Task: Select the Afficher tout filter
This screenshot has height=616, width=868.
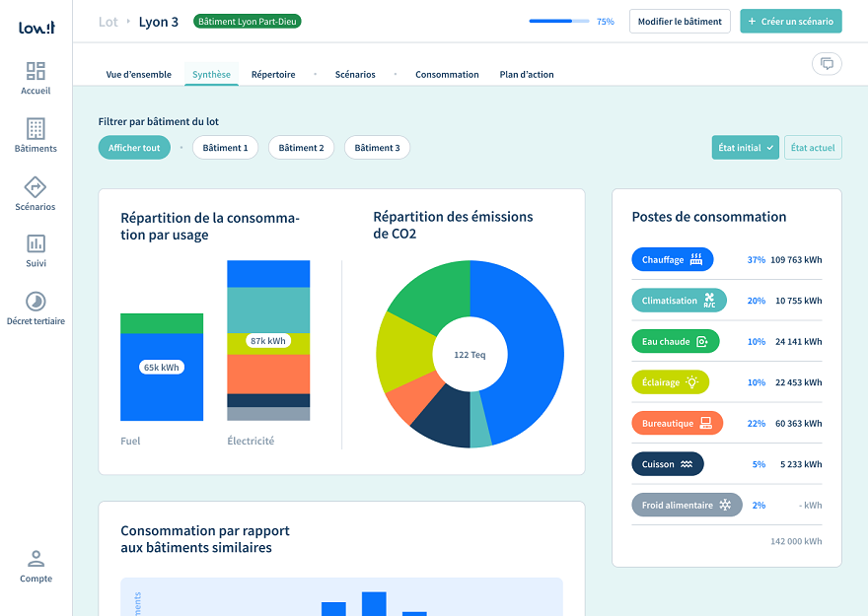Action: coord(134,148)
